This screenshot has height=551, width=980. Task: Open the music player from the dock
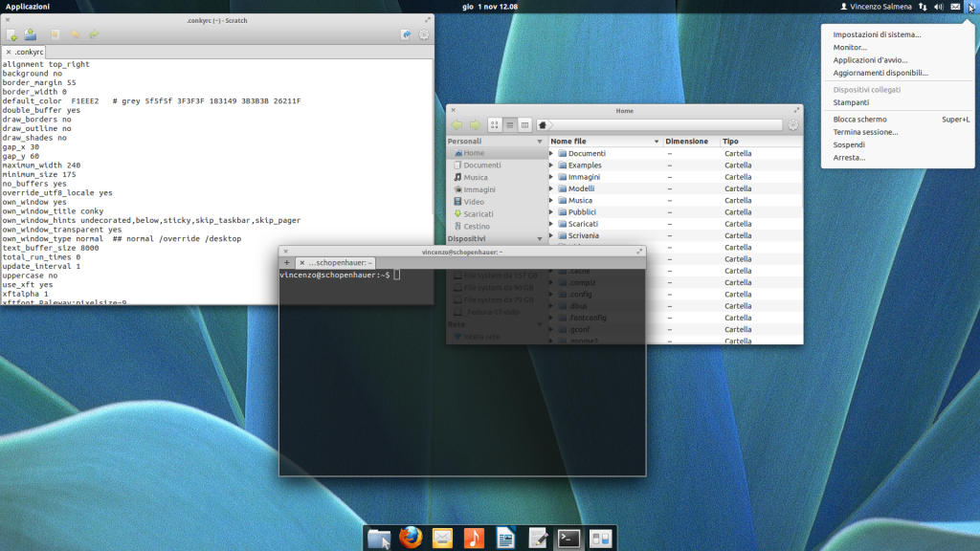pyautogui.click(x=474, y=538)
